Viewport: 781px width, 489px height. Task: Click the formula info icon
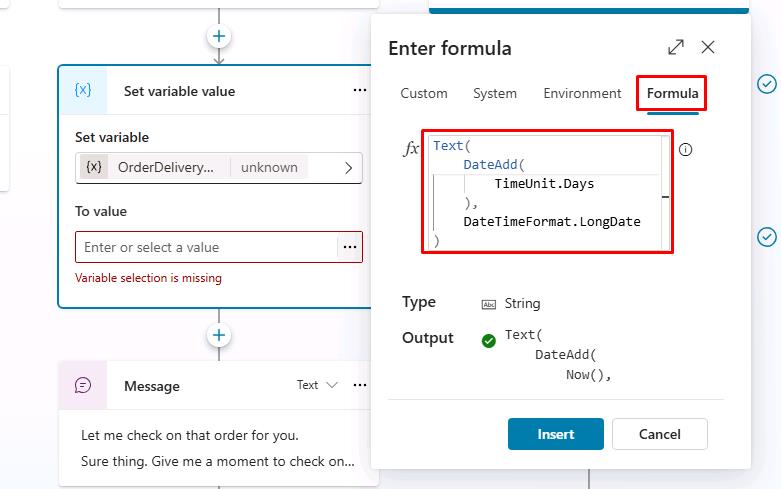coord(685,149)
